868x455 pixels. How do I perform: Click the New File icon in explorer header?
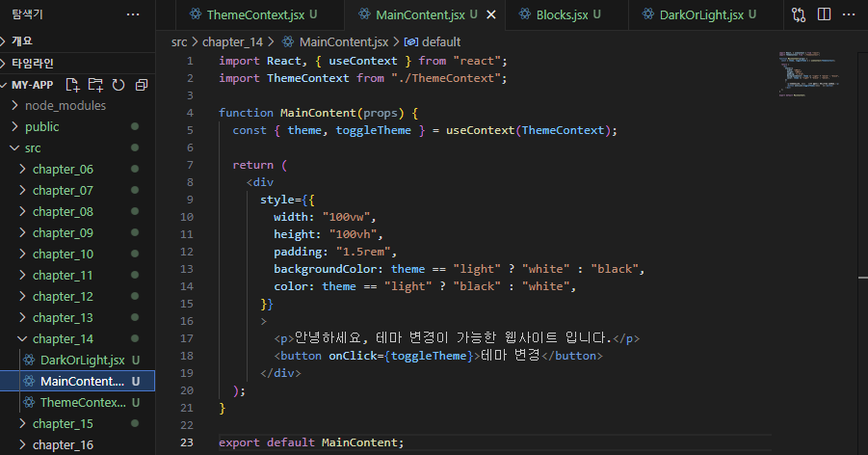pyautogui.click(x=72, y=85)
